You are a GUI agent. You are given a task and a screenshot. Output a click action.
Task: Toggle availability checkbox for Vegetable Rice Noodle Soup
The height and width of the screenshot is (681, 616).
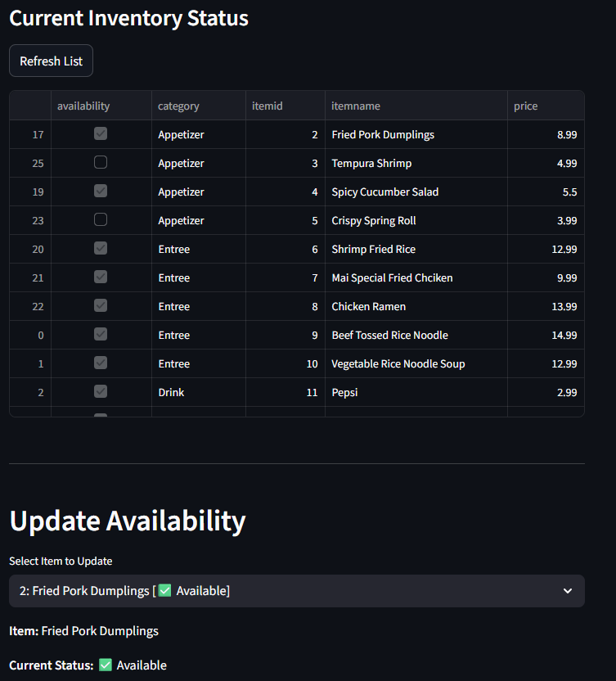point(101,363)
